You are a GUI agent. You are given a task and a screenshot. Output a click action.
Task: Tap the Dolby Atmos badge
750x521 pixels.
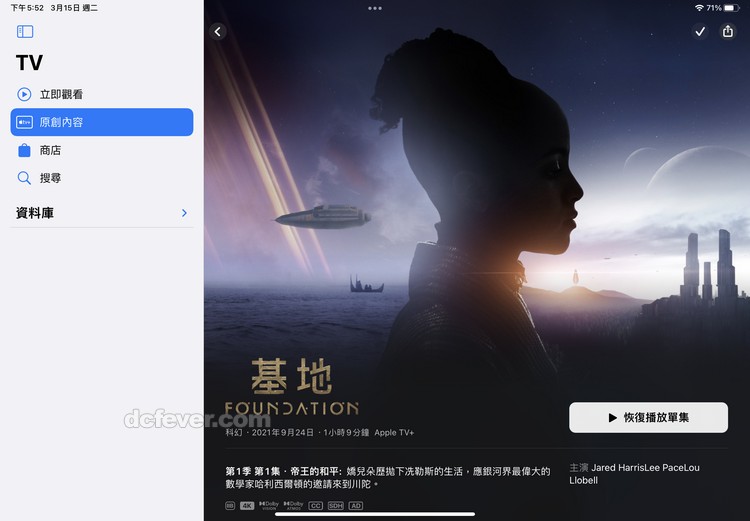293,505
